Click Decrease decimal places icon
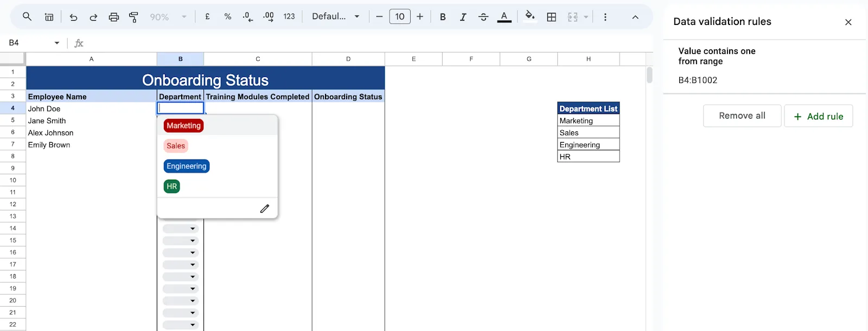Viewport: 868px width, 331px height. (247, 17)
